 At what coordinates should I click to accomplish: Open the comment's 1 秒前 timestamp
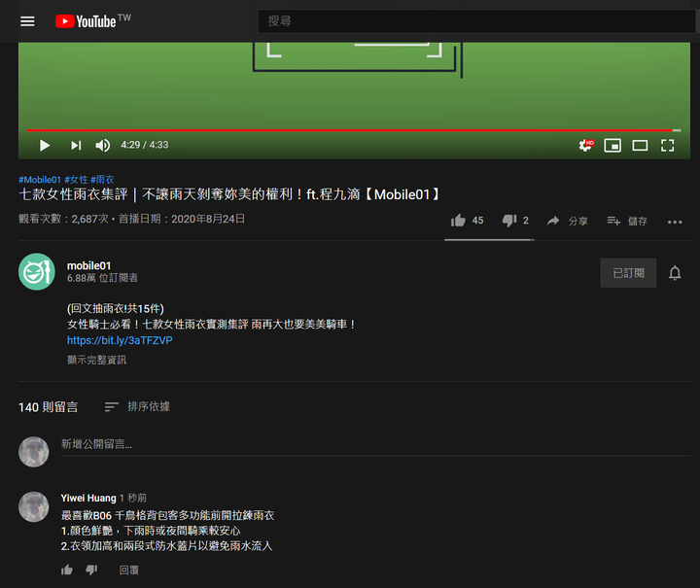tap(133, 498)
